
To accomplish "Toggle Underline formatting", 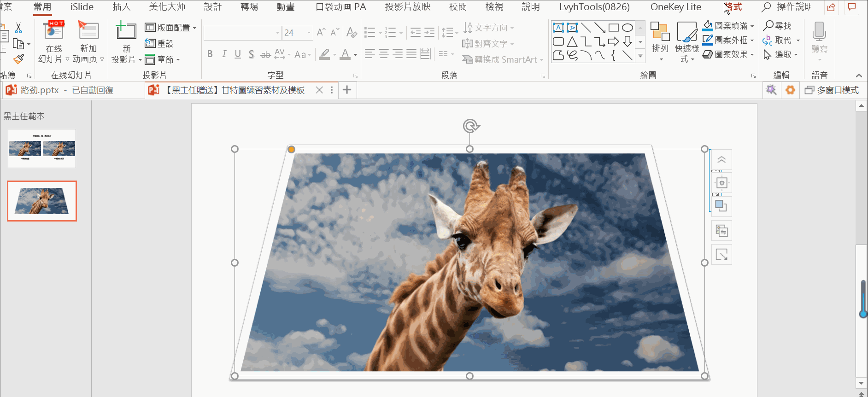I will [238, 54].
